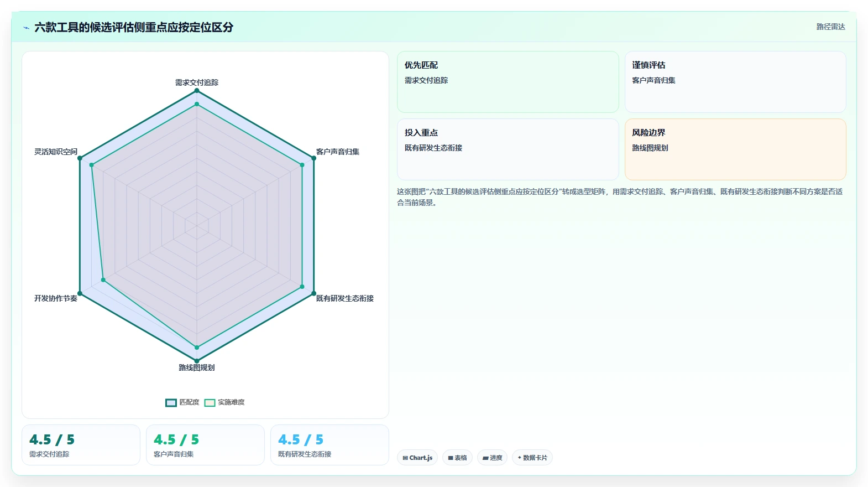Screen dimensions: 868x487
Task: Click the chart title 六款工具的候选评估侧重点应按定位区分
Action: tap(134, 28)
